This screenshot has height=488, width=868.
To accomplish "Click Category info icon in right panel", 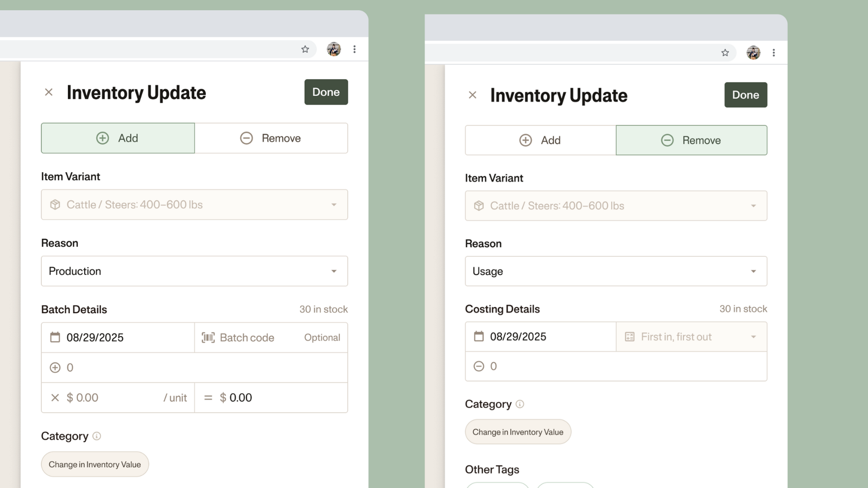I will [520, 404].
